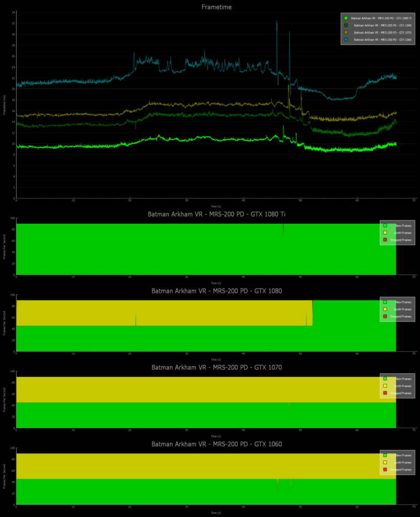Screen dimensions: 420x517
Task: Select 'Dropped Frames' legend text in GTX 1080 Ti chart
Action: [401, 240]
